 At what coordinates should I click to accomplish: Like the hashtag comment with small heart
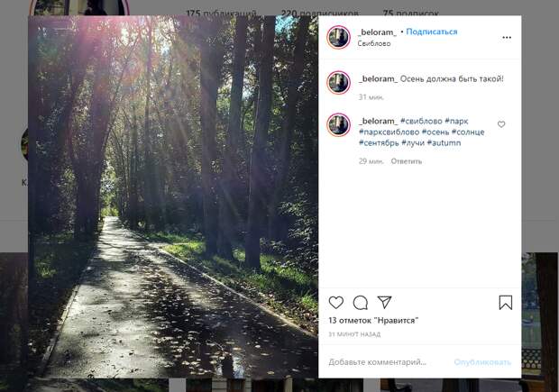click(x=501, y=124)
